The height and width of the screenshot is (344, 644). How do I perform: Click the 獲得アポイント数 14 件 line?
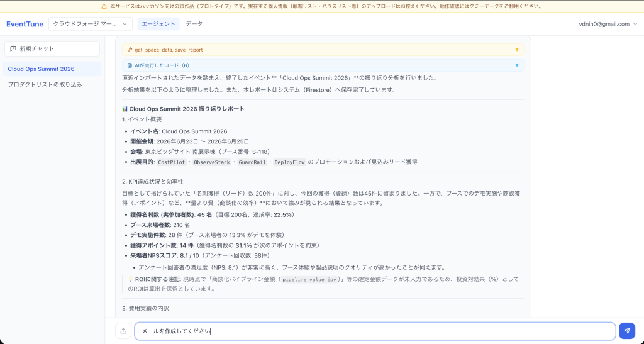point(225,245)
